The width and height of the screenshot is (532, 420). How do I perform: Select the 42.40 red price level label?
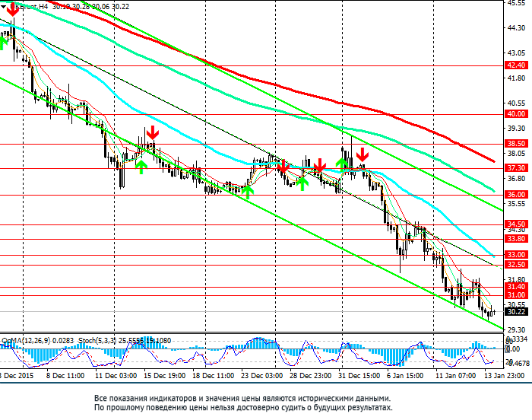point(516,65)
